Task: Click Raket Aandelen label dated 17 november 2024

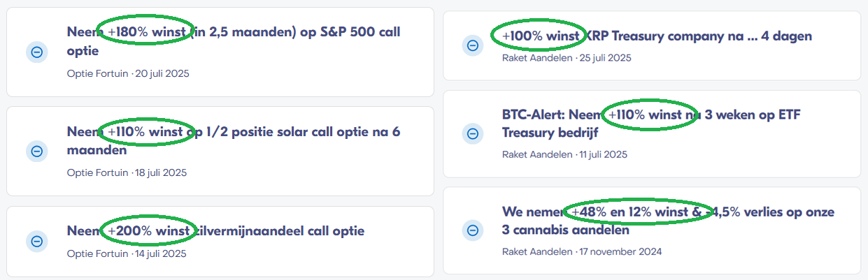Action: [x=537, y=251]
